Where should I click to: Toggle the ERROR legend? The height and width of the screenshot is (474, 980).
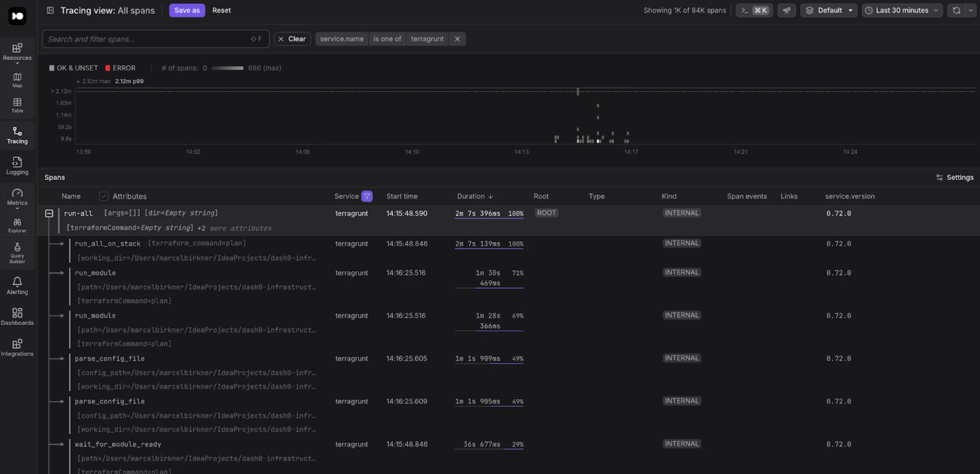(120, 68)
